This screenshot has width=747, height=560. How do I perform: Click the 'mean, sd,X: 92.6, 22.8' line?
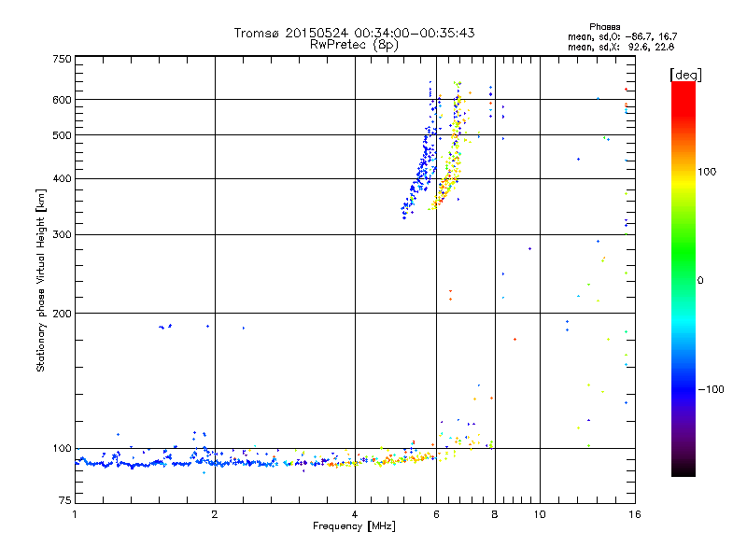point(621,47)
